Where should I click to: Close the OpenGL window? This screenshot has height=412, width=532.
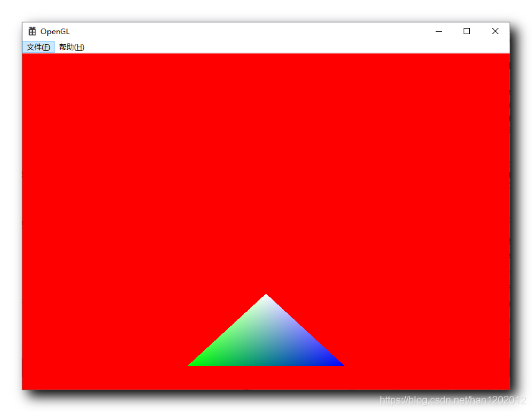495,31
